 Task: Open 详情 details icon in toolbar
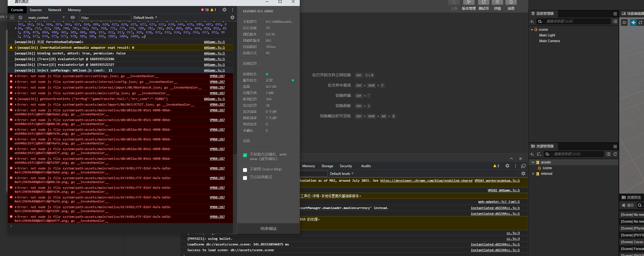pyautogui.click(x=497, y=2)
